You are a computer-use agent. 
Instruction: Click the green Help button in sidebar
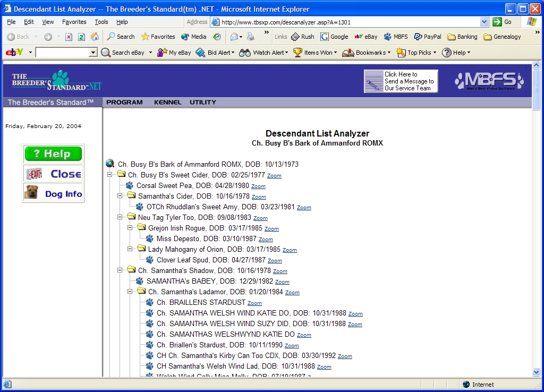[x=53, y=154]
